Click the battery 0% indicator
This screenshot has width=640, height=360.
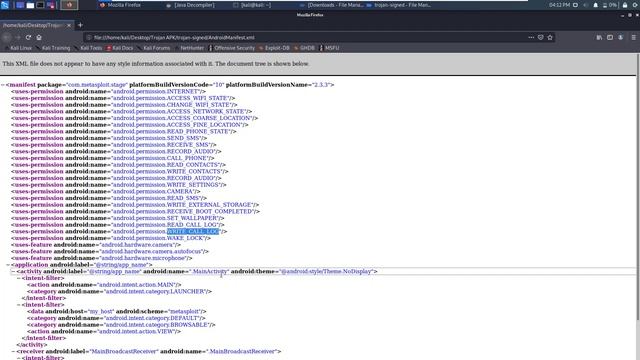click(609, 5)
